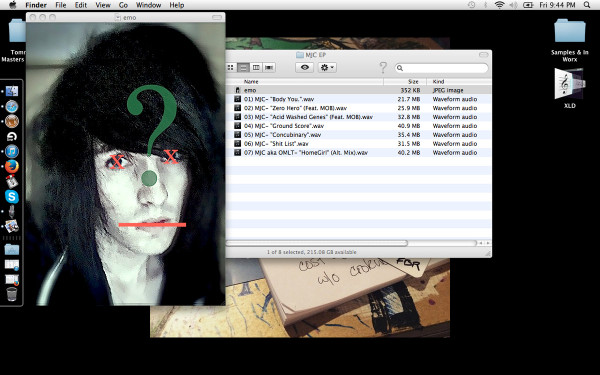
Task: Launch Safari from the dock
Action: (12, 106)
